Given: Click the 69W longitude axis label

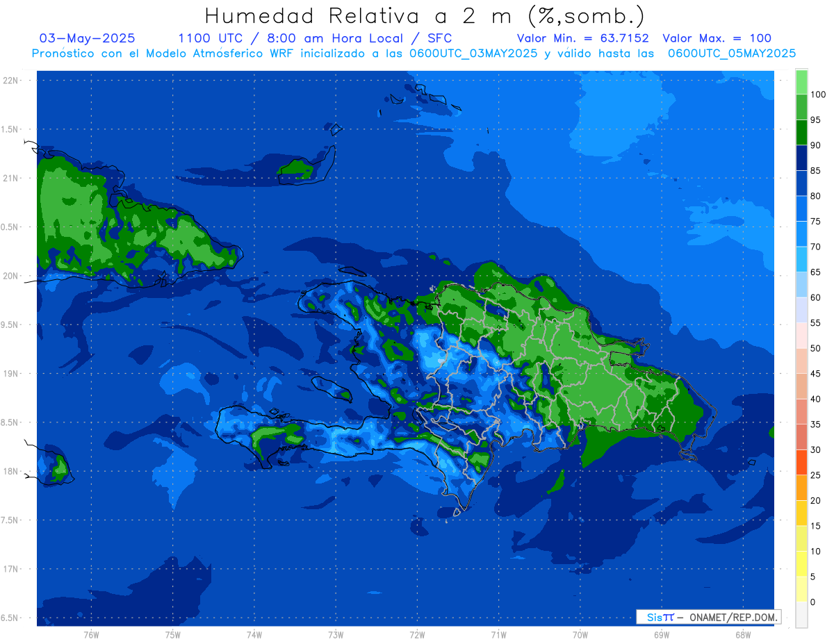Looking at the screenshot, I should [x=662, y=635].
